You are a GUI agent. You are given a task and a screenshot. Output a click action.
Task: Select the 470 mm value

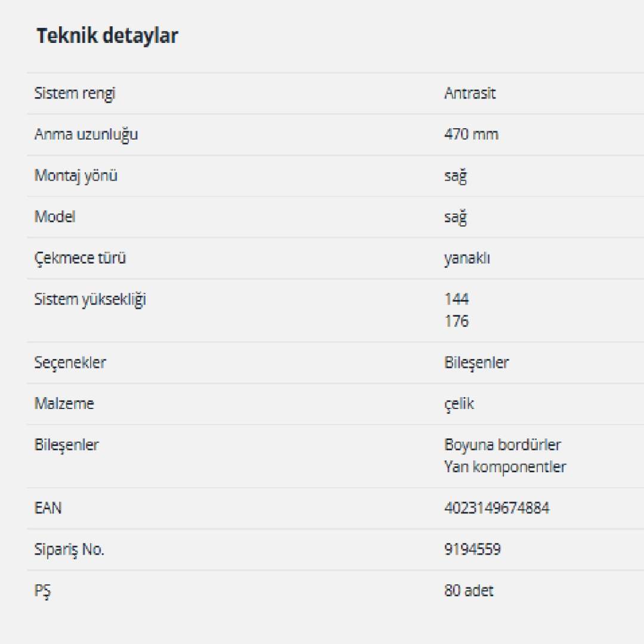pos(471,134)
